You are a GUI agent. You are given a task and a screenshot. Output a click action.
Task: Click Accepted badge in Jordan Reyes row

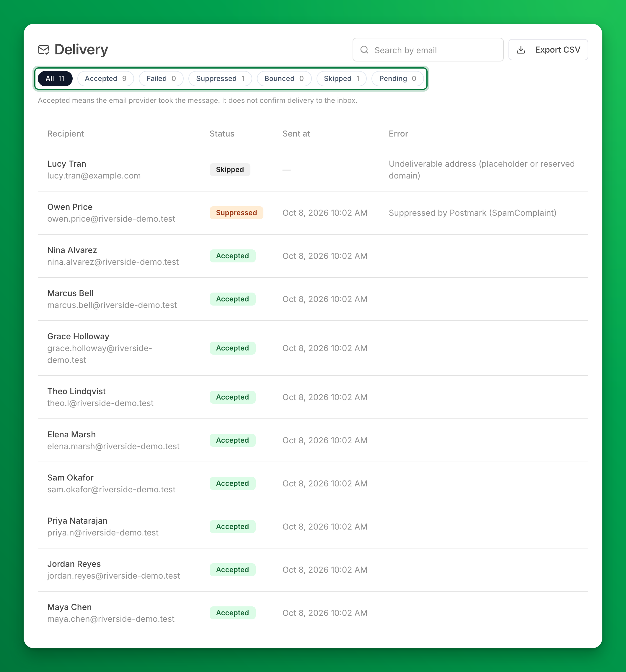tap(232, 569)
